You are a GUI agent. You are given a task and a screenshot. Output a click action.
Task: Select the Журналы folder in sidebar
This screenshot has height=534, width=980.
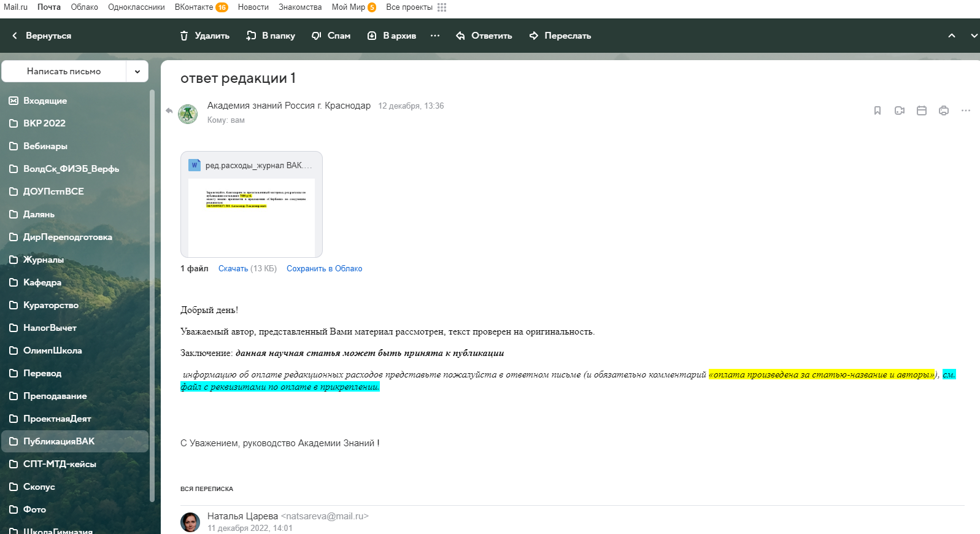click(x=44, y=260)
